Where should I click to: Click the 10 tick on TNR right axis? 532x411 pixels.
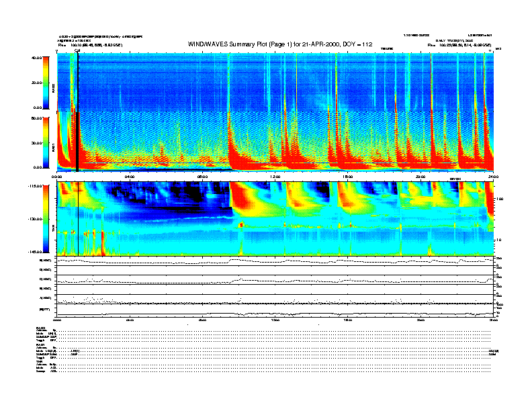click(498, 240)
